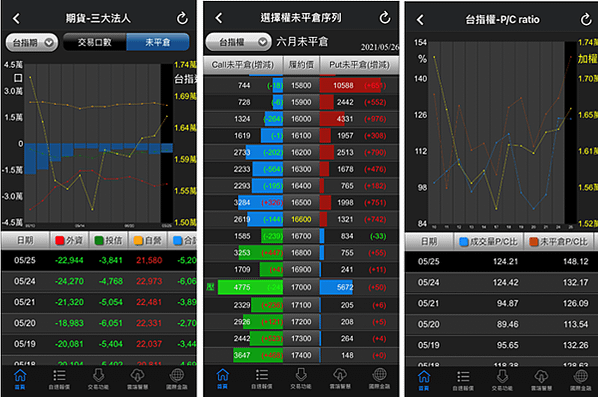Select the Put未平倉(增減) column header
The height and width of the screenshot is (397, 598).
359,65
